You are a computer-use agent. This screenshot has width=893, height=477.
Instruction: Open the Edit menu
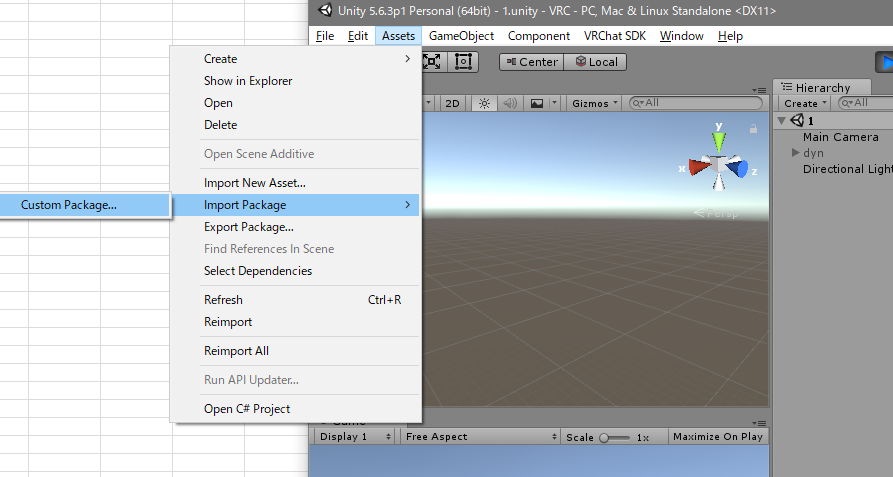point(358,36)
